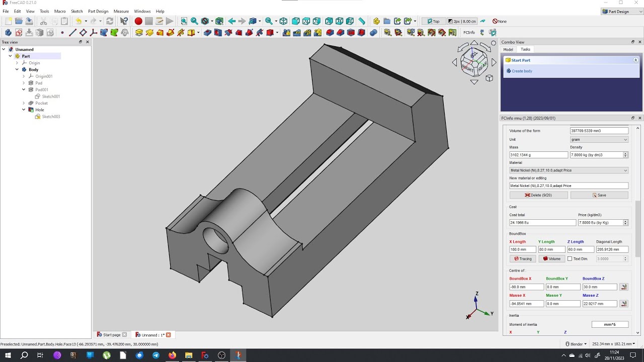Viewport: 644px width, 362px height.
Task: Click the Measure distance ruler icon
Action: pos(362,21)
